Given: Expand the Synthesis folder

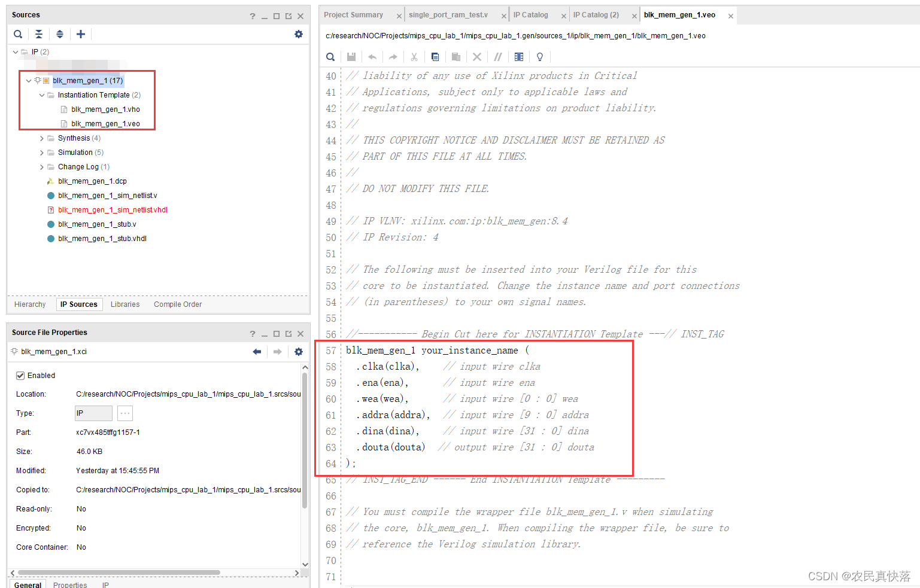Looking at the screenshot, I should (42, 138).
